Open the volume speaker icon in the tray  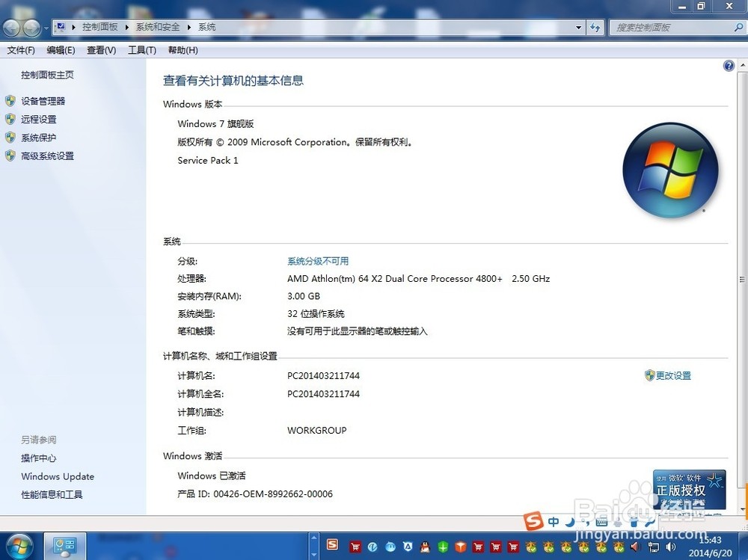(669, 547)
